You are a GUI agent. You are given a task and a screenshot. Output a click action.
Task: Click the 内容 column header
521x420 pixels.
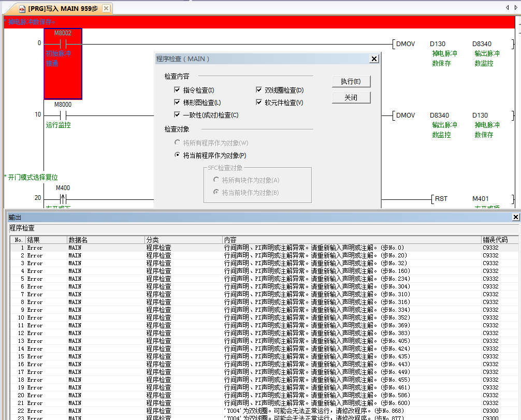coord(351,240)
